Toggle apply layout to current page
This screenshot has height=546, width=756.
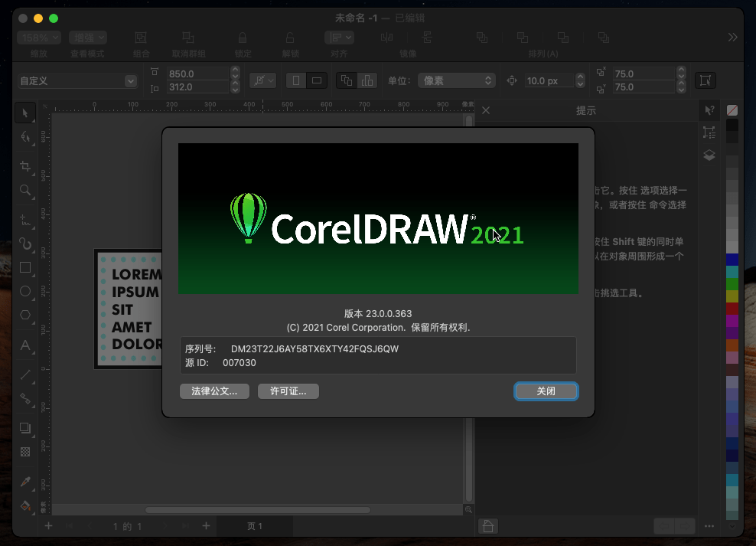point(367,80)
